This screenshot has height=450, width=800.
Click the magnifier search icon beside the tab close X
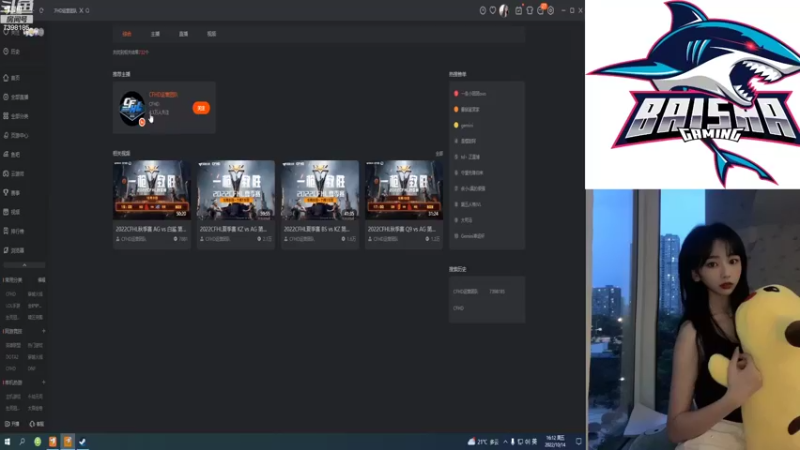pos(87,10)
